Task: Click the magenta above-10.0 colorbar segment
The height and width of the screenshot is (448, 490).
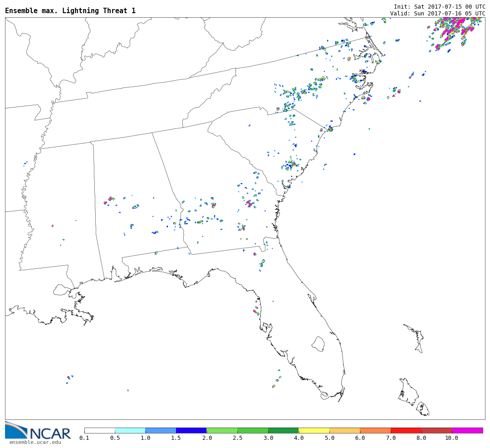Action: (x=467, y=430)
